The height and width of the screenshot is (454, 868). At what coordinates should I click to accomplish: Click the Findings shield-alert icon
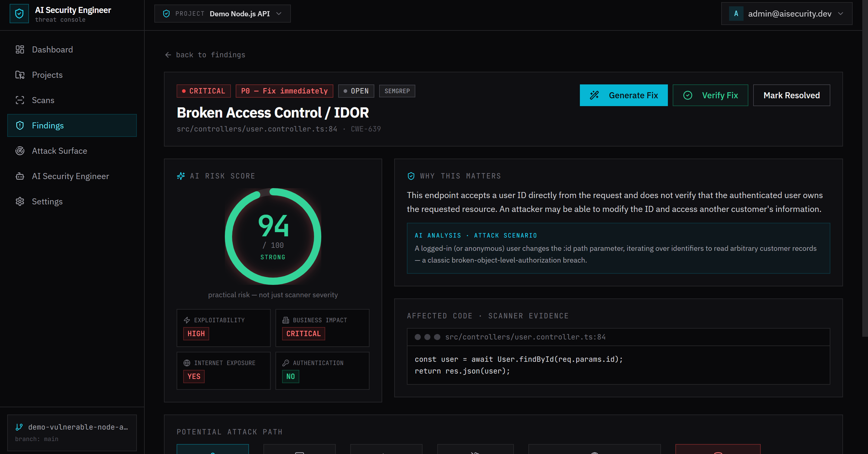(x=20, y=125)
